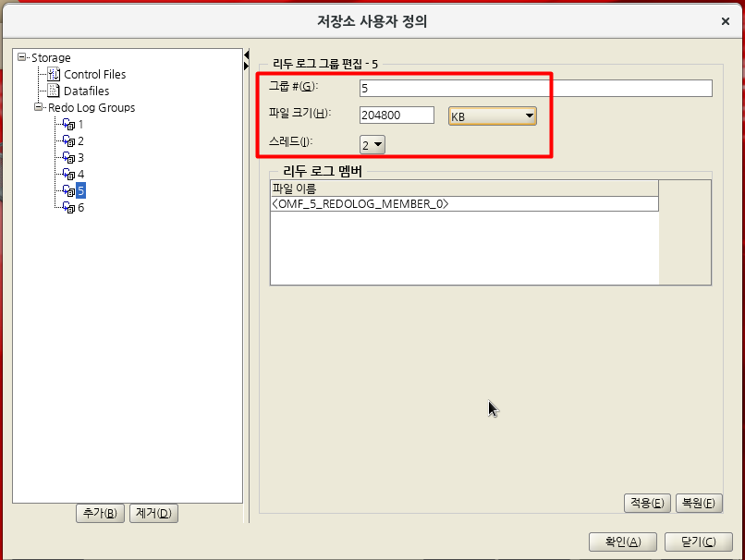Select redo log group 1 icon

pyautogui.click(x=69, y=125)
